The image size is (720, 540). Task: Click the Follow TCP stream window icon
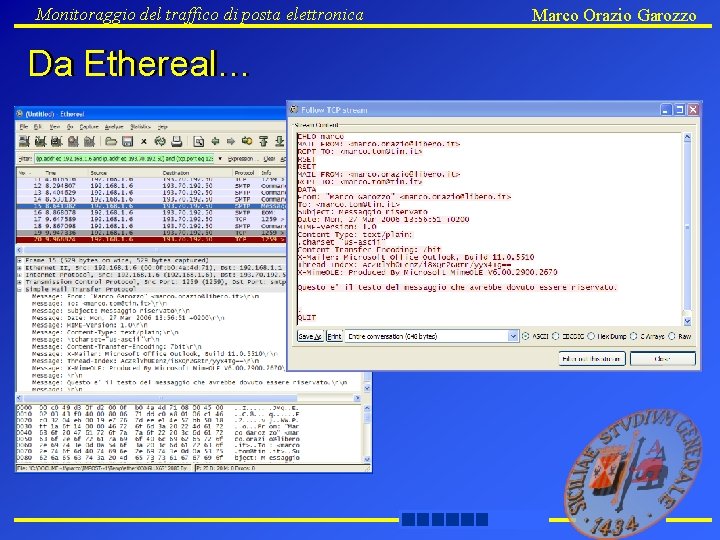(294, 110)
